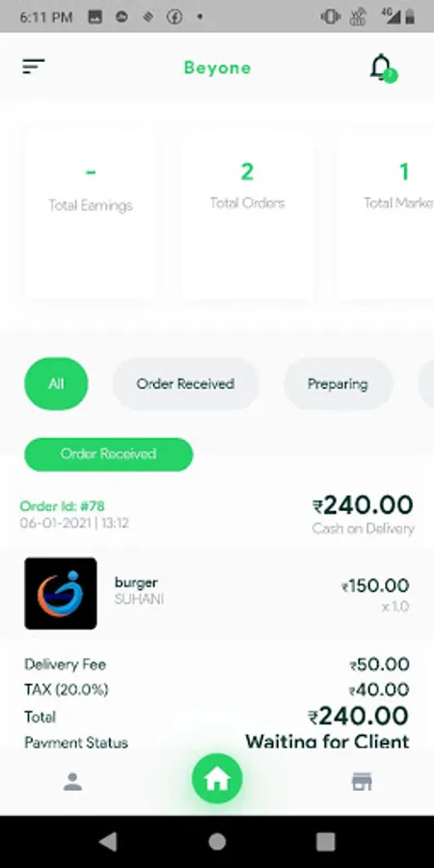Tap Android recent apps square
Viewport: 434px width, 868px height.
pos(326,841)
